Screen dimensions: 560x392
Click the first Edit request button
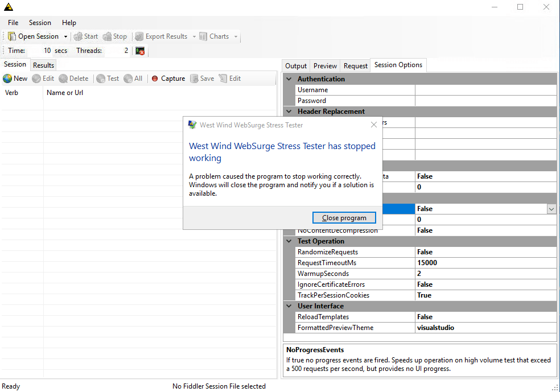[43, 79]
